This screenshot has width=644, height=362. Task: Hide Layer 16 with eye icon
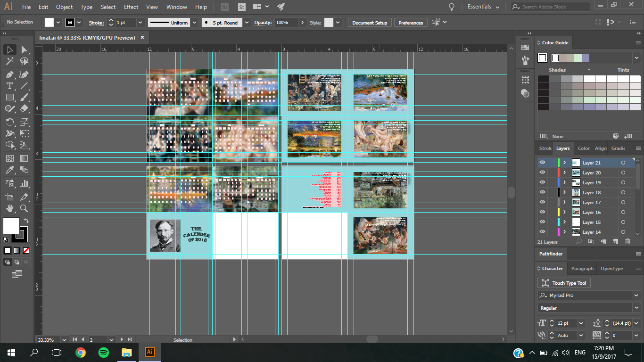[x=542, y=212]
